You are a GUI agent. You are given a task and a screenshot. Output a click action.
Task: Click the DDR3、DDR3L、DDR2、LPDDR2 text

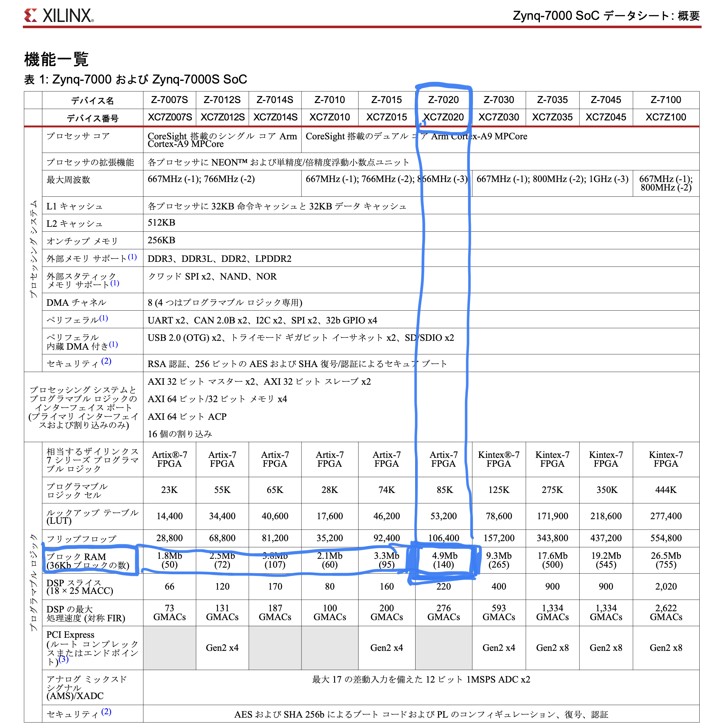(219, 259)
